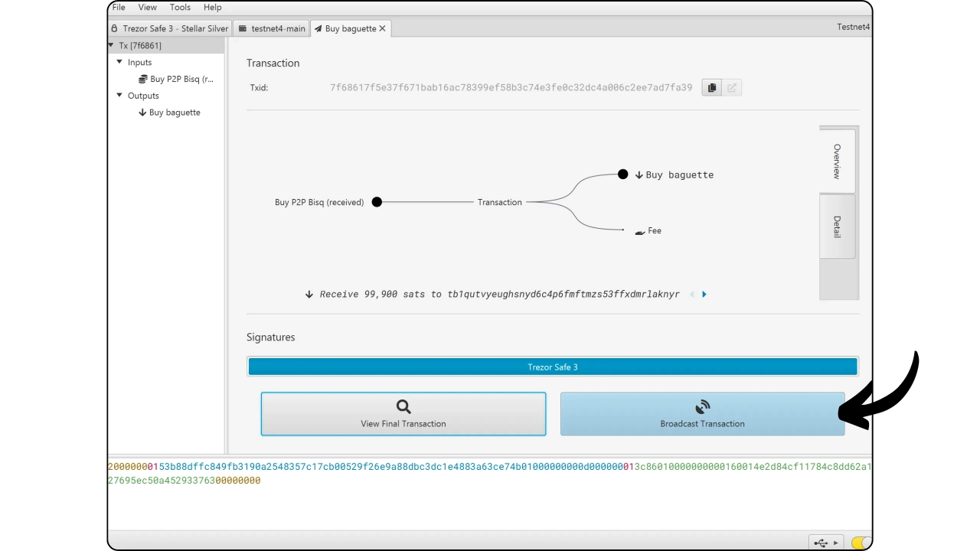Click the input node circle for Buy P2P Bisq
The image size is (980, 551).
coord(377,202)
